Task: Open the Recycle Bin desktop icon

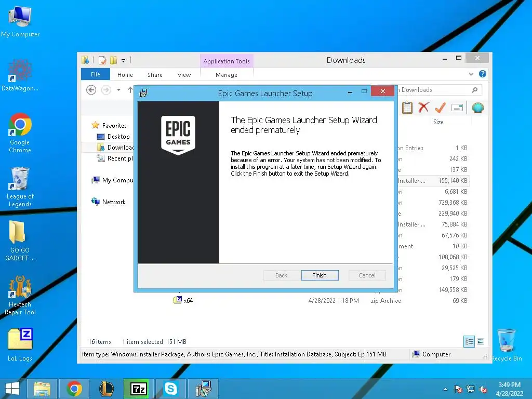Action: [507, 345]
